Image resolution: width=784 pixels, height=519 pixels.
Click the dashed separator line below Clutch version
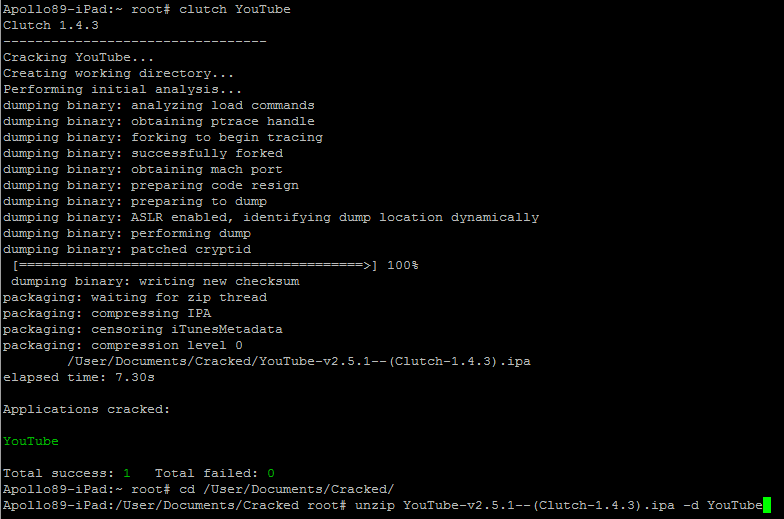coord(135,41)
